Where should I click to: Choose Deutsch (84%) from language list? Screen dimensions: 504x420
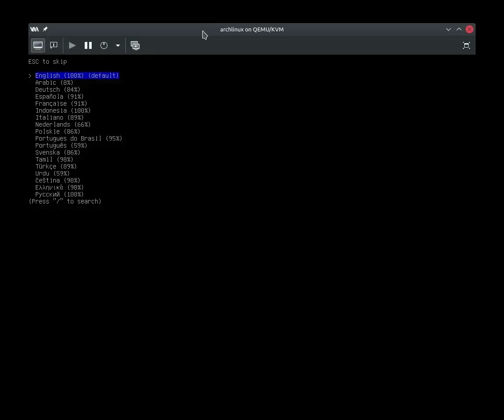point(58,90)
